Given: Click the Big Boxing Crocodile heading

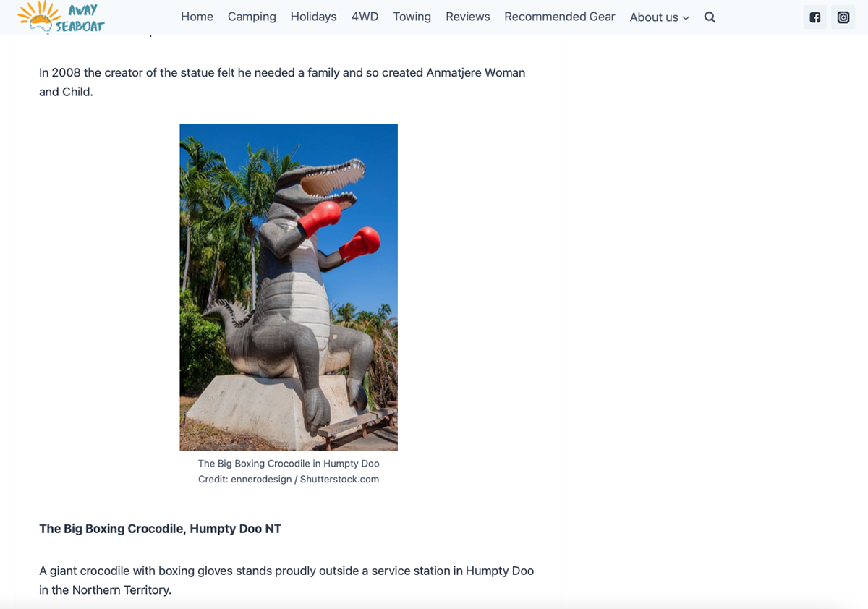Looking at the screenshot, I should click(x=160, y=529).
